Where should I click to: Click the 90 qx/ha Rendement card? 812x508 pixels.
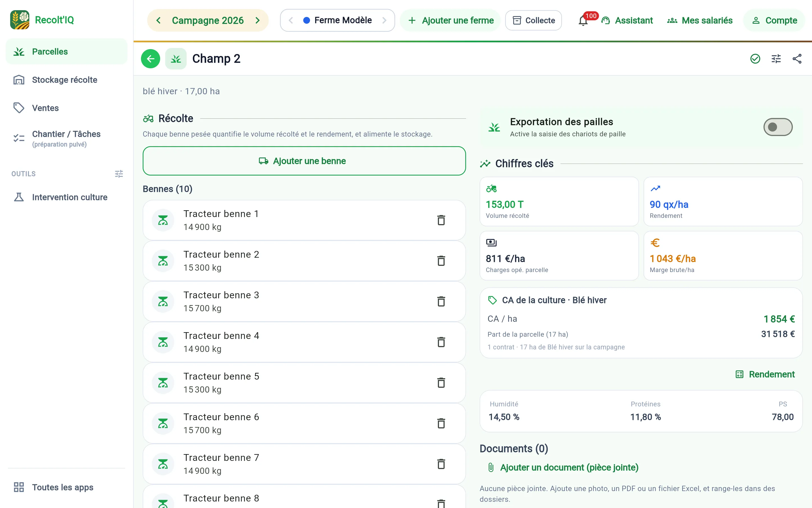click(723, 202)
